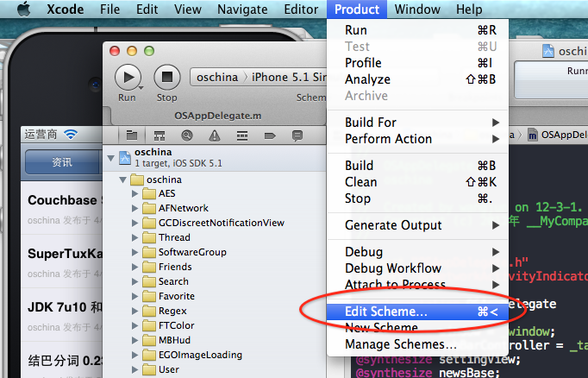Screen dimensions: 588x378
Task: Open the Editor menu
Action: point(301,9)
